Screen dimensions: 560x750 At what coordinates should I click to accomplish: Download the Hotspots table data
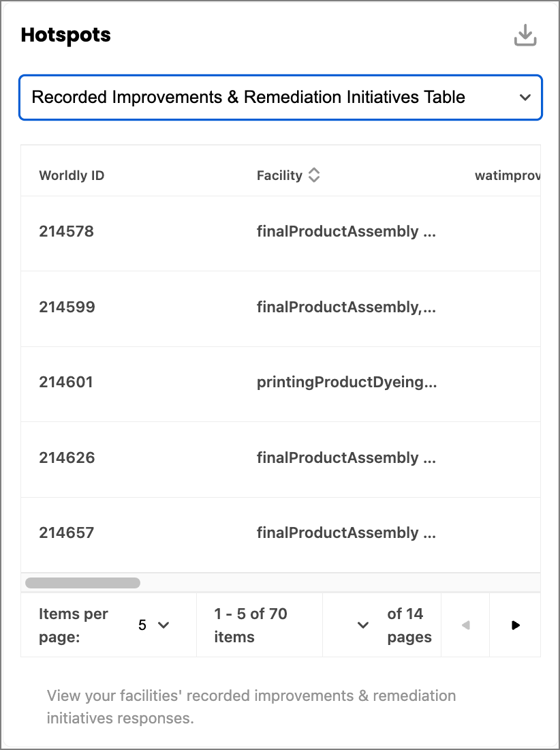click(x=525, y=35)
